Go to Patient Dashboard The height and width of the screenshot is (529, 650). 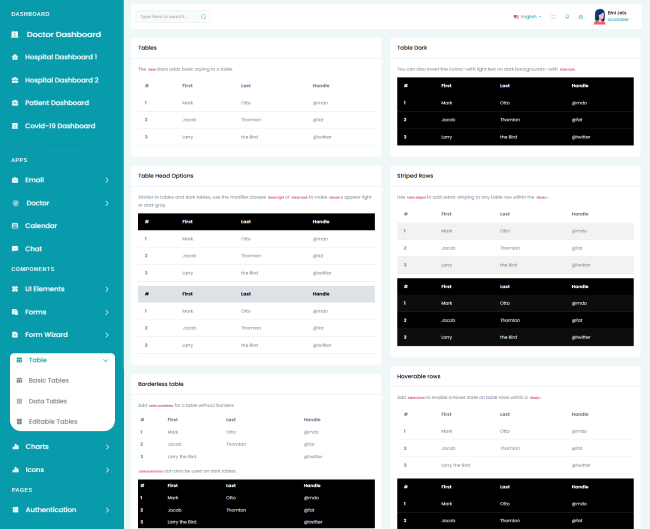[56, 103]
